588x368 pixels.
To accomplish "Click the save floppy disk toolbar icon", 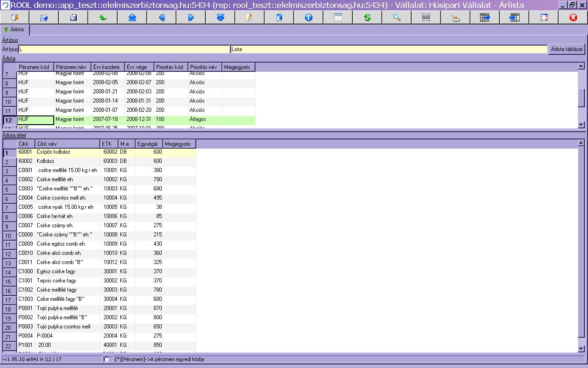I will [x=73, y=17].
